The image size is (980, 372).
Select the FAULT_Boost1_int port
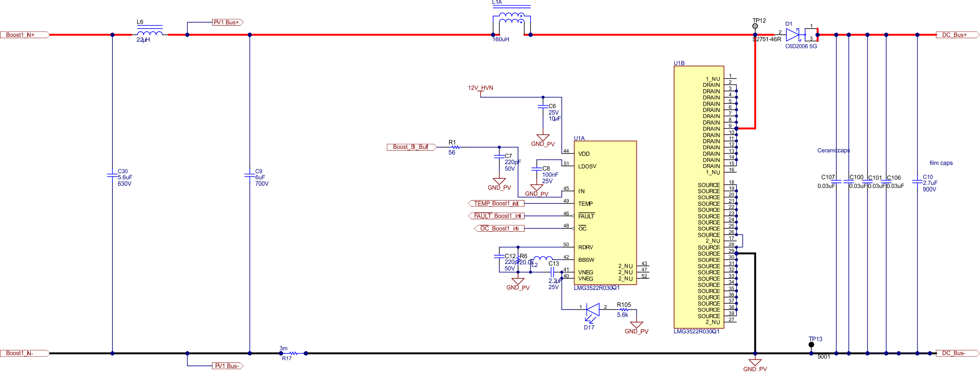496,216
